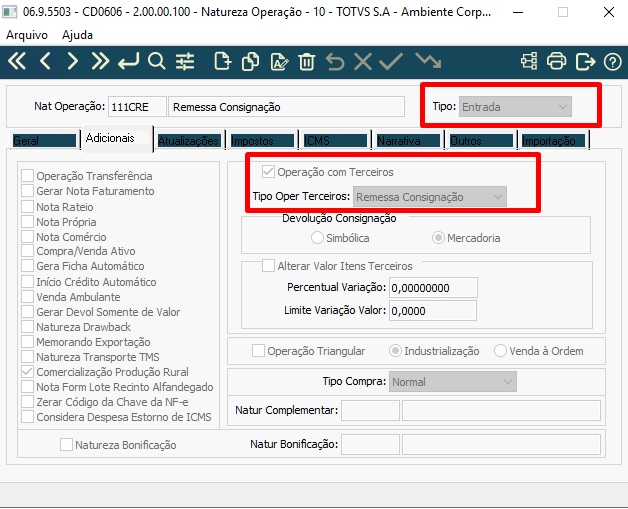This screenshot has width=628, height=509.
Task: Click the go-to record return arrow icon
Action: click(x=128, y=62)
